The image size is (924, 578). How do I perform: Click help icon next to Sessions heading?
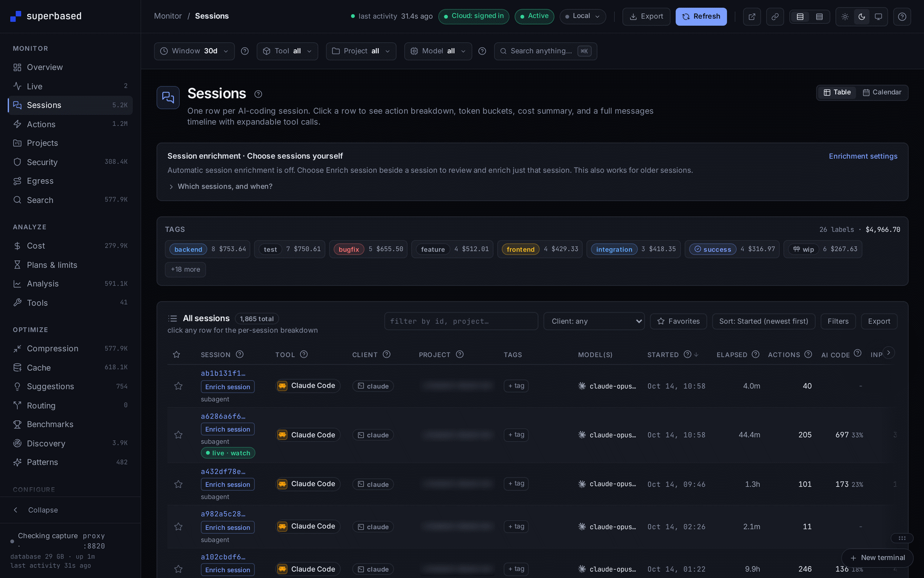click(x=258, y=94)
